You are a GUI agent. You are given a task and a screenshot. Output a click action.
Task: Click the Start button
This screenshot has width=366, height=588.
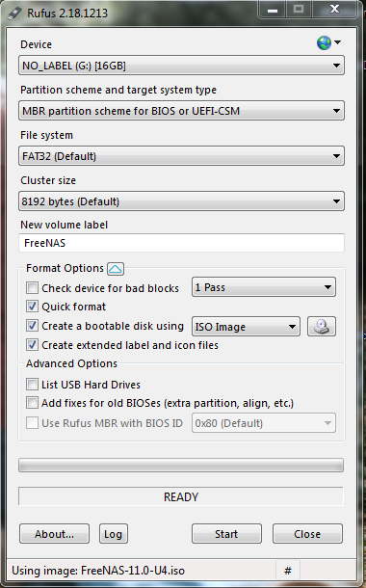click(x=226, y=534)
